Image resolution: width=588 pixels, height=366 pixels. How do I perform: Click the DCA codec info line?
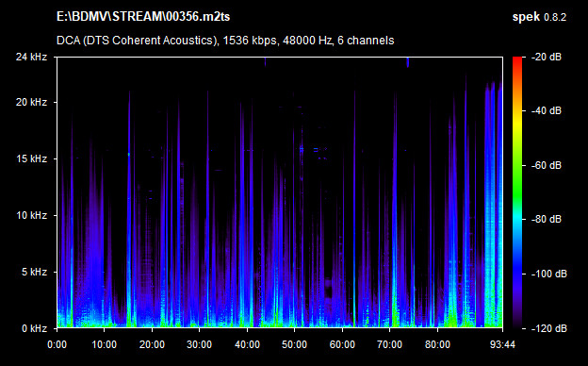[x=225, y=41]
